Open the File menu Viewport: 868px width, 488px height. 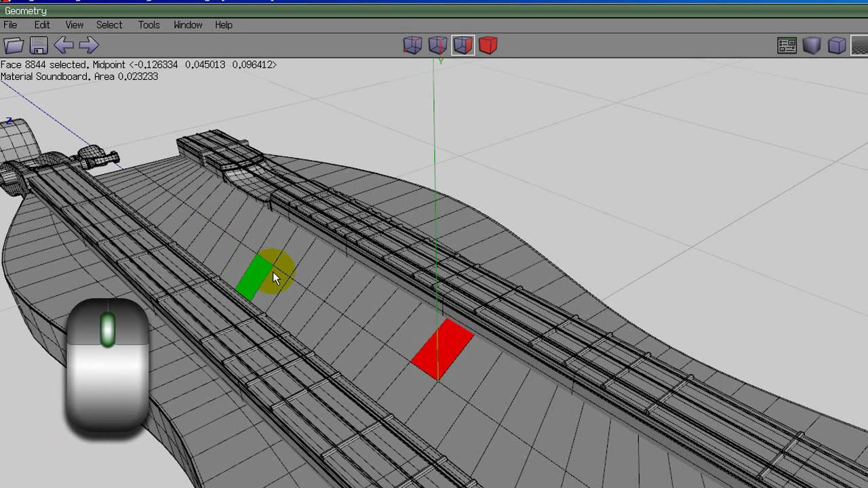(10, 25)
